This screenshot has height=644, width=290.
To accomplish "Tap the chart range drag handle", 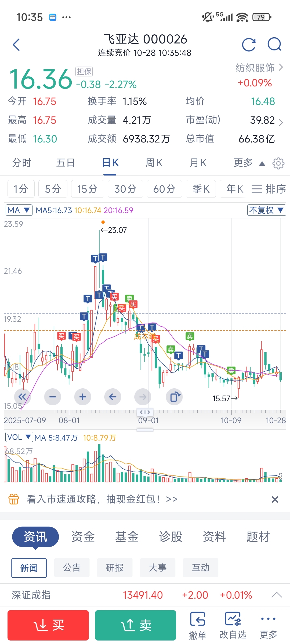I will (145, 412).
